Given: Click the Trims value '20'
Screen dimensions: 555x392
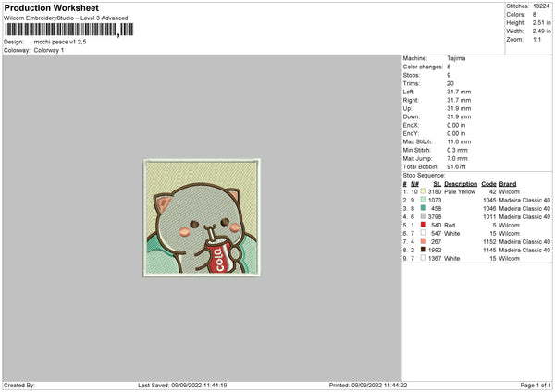Looking at the screenshot, I should click(x=450, y=83).
